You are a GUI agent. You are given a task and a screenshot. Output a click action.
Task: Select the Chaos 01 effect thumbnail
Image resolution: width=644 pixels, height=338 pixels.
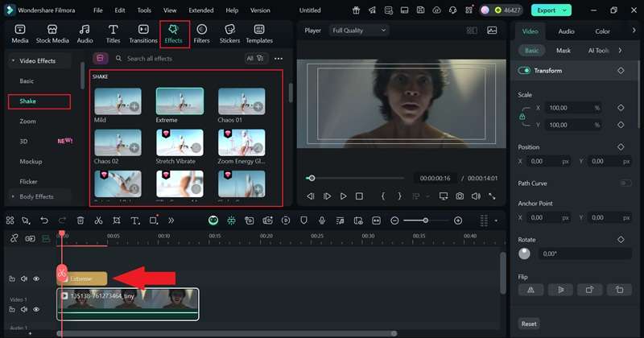click(242, 101)
